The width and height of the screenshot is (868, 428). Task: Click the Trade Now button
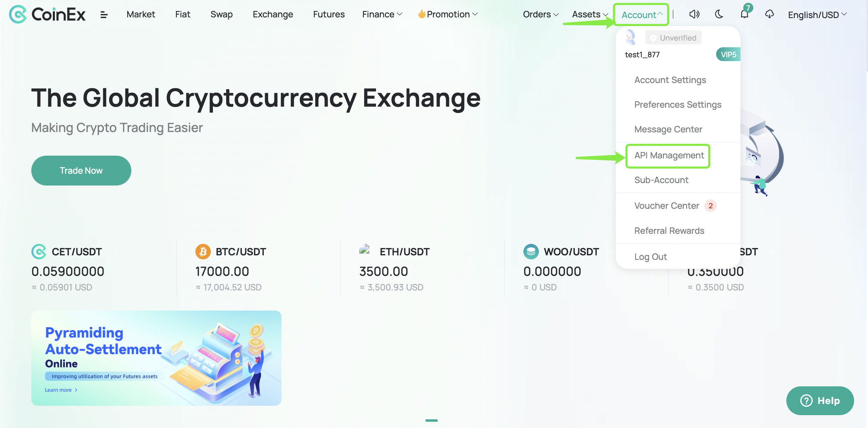tap(81, 170)
